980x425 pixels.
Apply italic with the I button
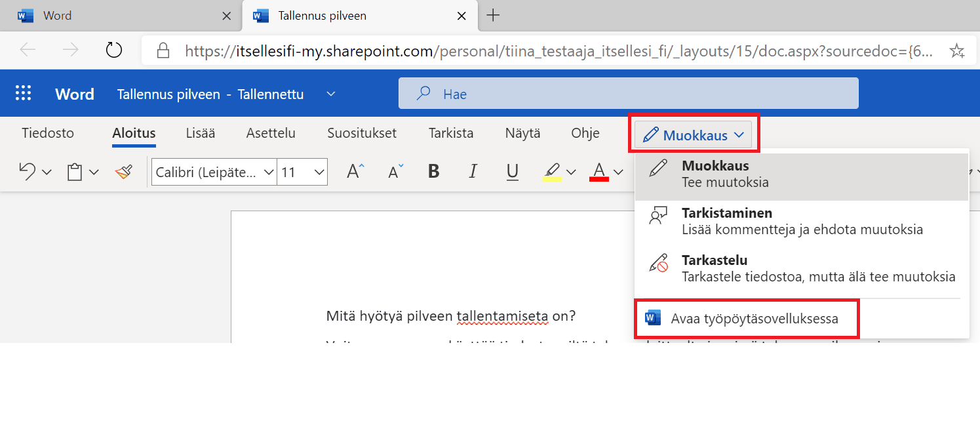(473, 172)
